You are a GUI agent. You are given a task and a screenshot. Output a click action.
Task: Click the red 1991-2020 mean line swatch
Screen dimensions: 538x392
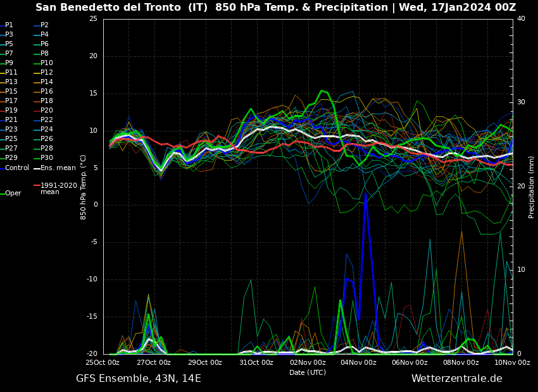click(x=37, y=186)
